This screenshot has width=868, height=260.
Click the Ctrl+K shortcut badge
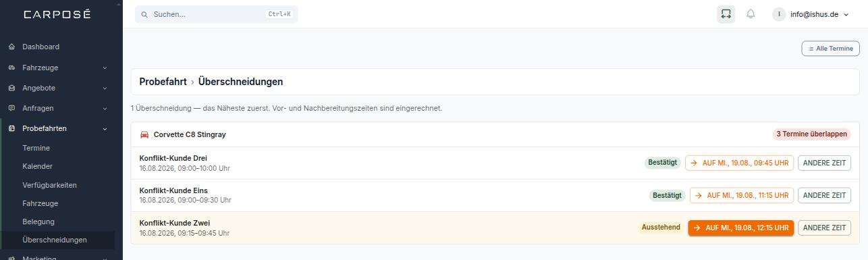[x=279, y=14]
